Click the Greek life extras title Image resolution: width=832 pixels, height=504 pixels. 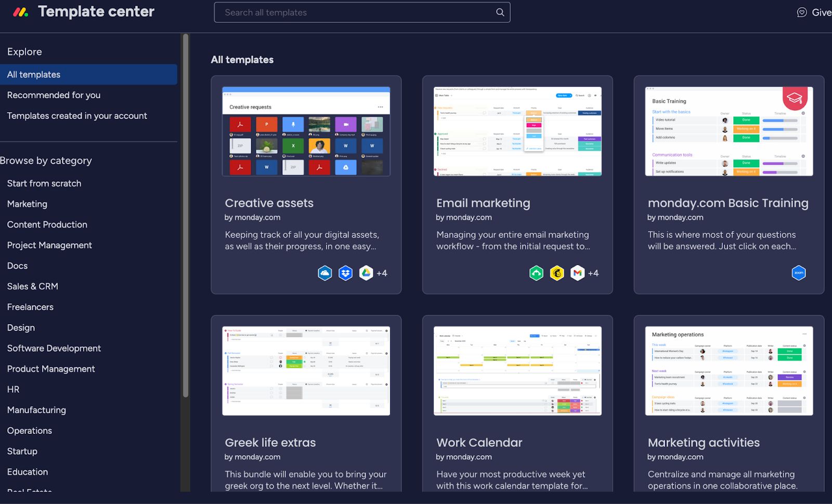click(x=270, y=443)
